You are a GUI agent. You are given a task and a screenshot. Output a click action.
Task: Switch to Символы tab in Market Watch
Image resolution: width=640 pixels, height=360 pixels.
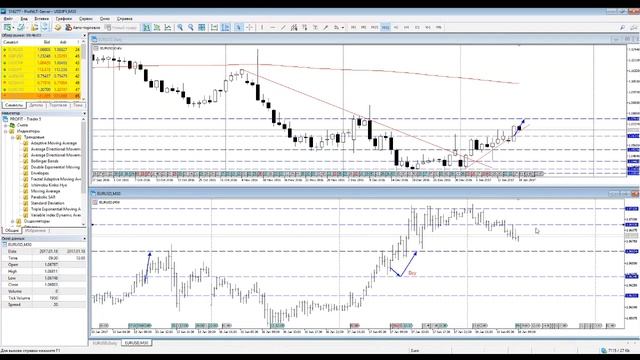pyautogui.click(x=14, y=105)
